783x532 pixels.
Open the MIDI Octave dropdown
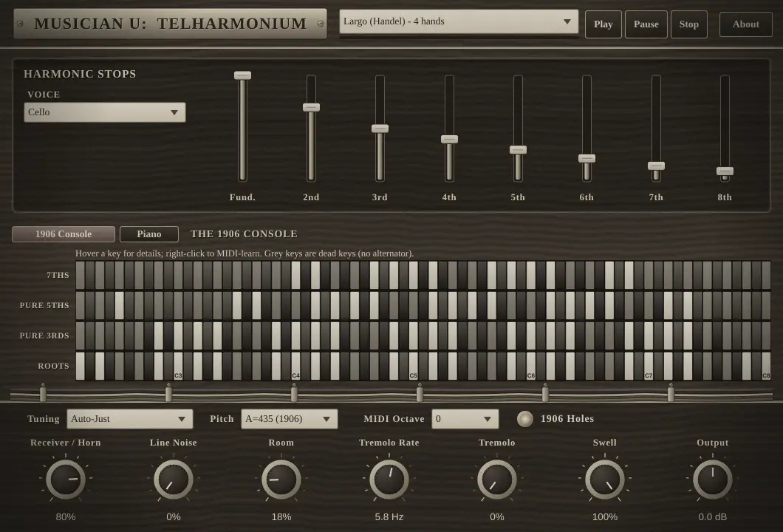(x=465, y=419)
